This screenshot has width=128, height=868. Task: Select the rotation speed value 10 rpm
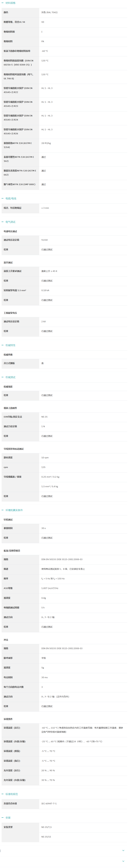pos(45,458)
